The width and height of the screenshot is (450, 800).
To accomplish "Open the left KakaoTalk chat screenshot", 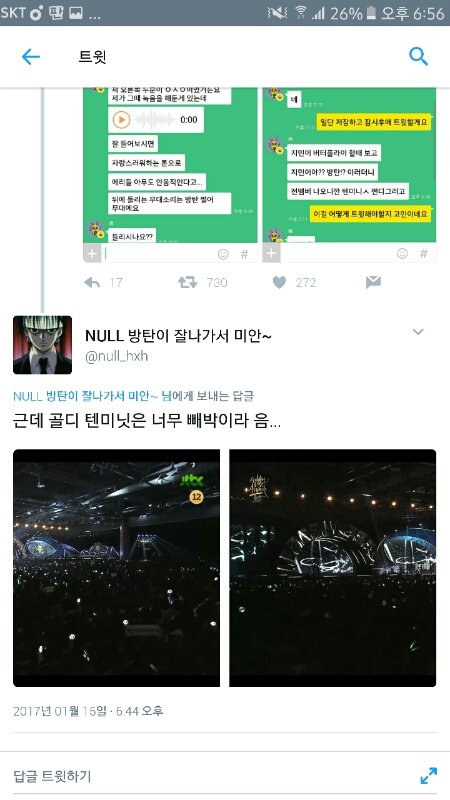I will [x=170, y=175].
